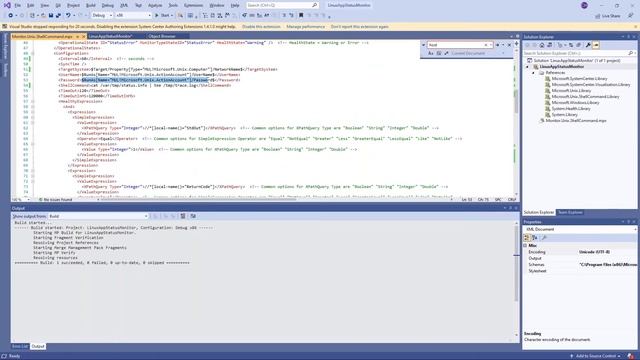The height and width of the screenshot is (360, 640).
Task: Open the editor zoom level dropdown
Action: pos(21,200)
